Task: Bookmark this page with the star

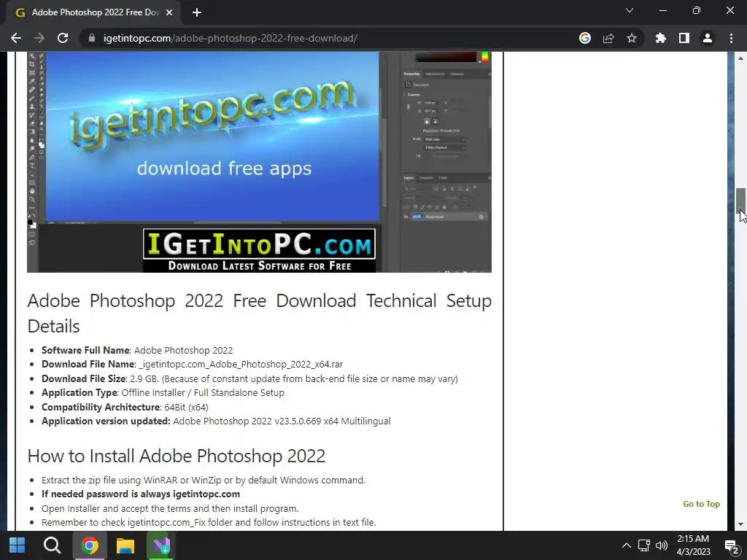Action: pyautogui.click(x=632, y=38)
